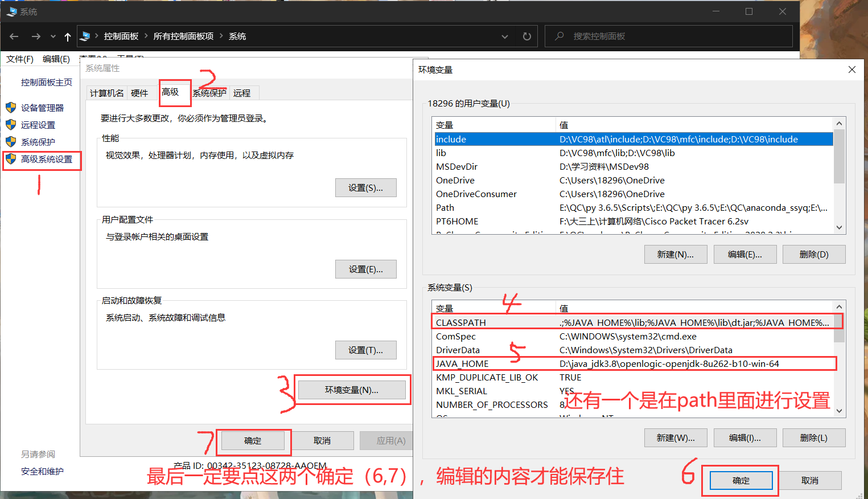
Task: Expand the address bar history dropdown
Action: [x=505, y=36]
